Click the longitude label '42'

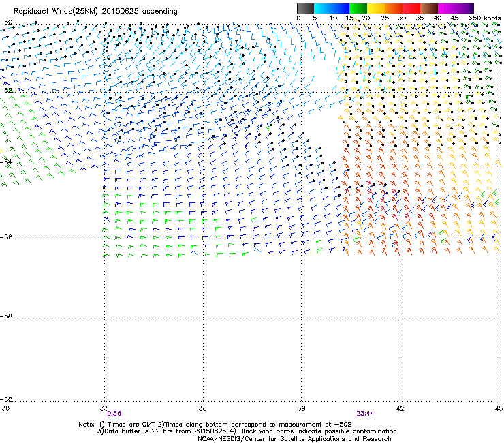(400, 408)
